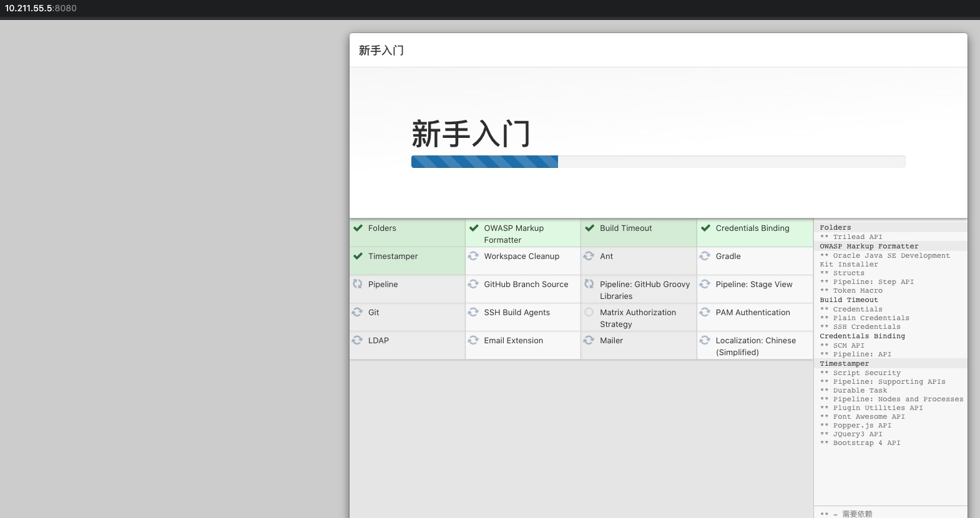Click the 新手入门 dialog title header
The image size is (980, 518).
tap(381, 51)
